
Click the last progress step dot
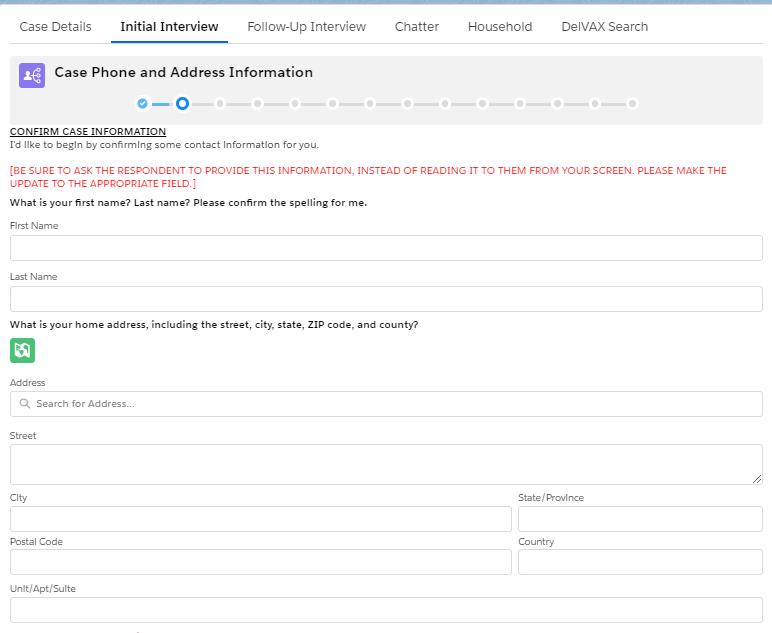tap(632, 103)
